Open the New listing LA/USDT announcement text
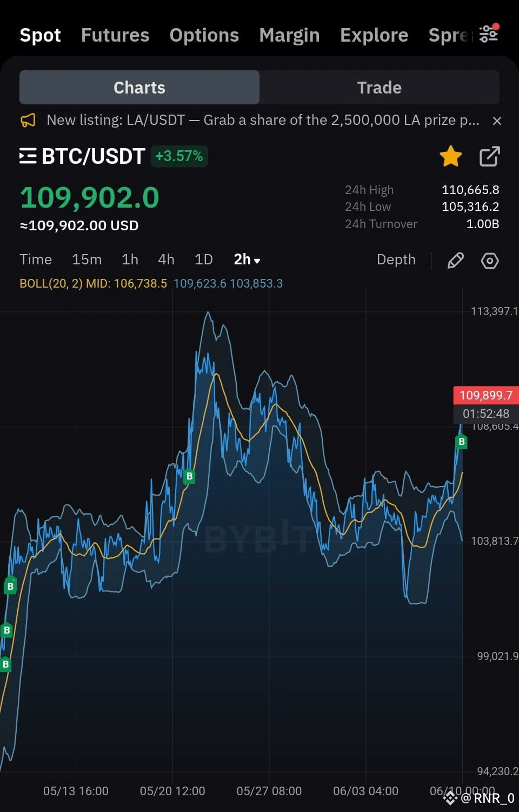519x812 pixels. (263, 120)
